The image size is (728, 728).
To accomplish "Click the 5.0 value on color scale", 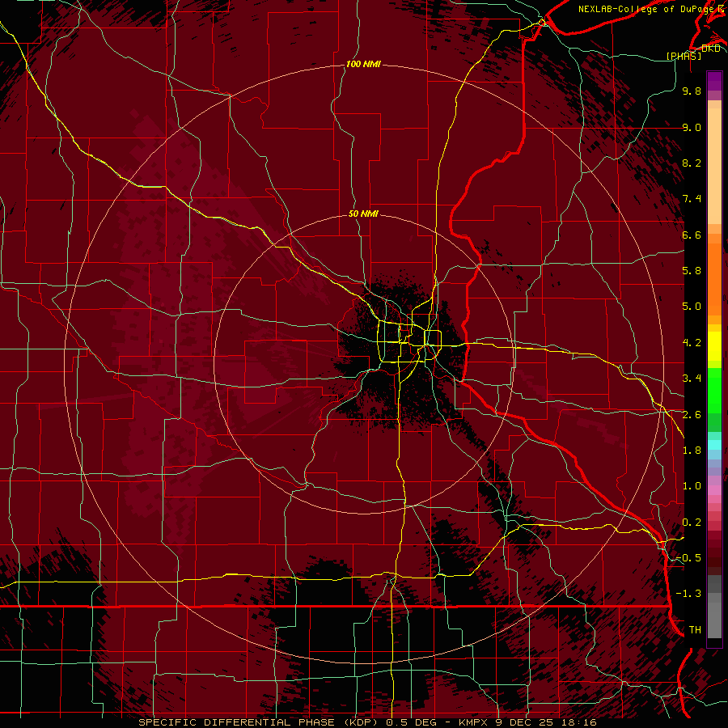I will [692, 307].
